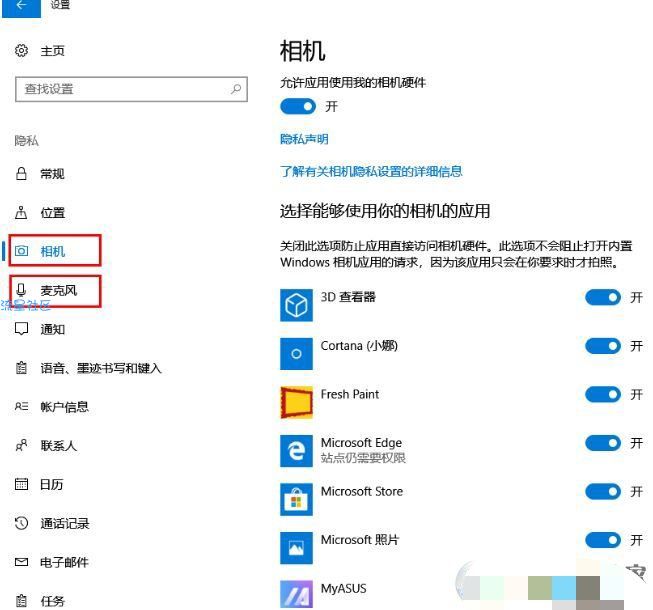Click the lock icon for 常规
653x610 pixels.
[21, 173]
